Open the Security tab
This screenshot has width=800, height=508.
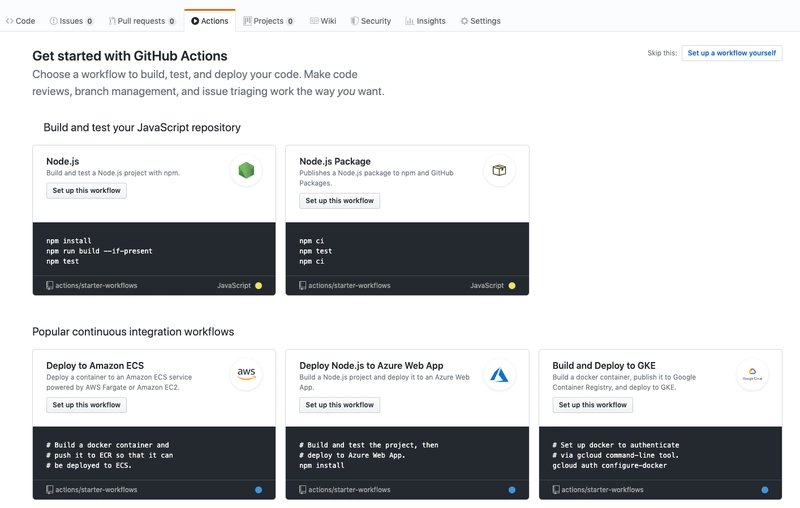(x=371, y=21)
